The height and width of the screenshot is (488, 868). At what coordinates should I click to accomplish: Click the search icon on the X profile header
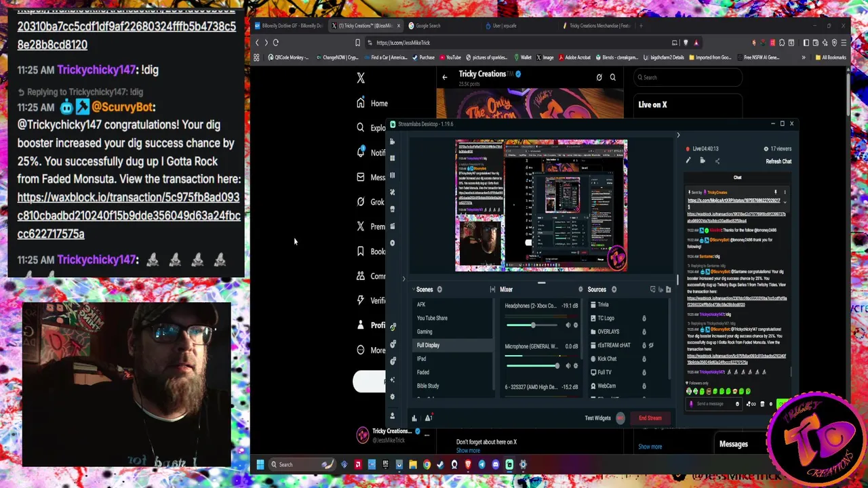point(612,77)
